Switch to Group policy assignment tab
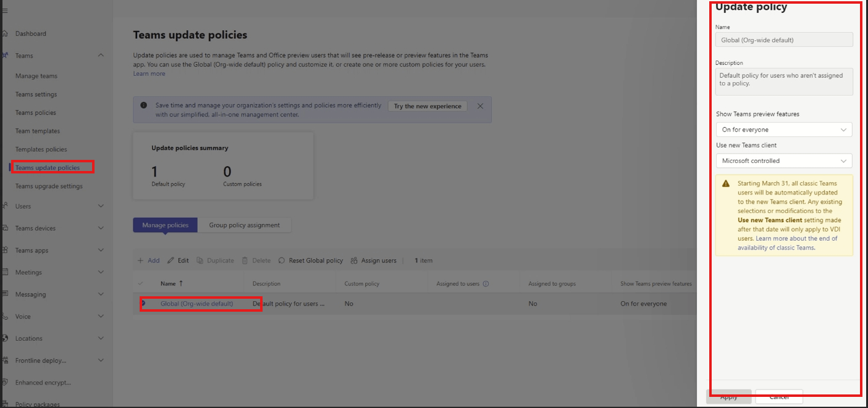 coord(244,225)
